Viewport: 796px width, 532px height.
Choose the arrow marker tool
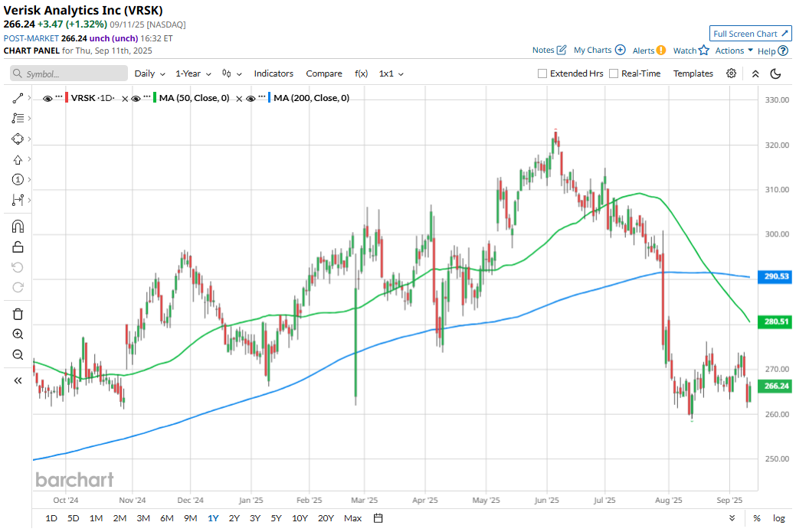(18, 159)
